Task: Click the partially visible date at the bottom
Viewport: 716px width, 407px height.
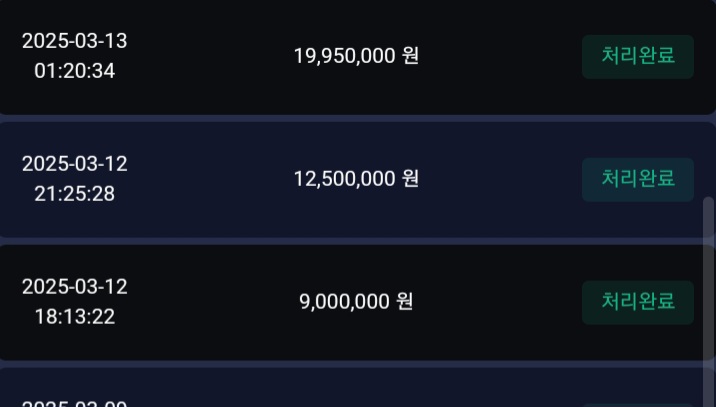Action: tap(74, 402)
